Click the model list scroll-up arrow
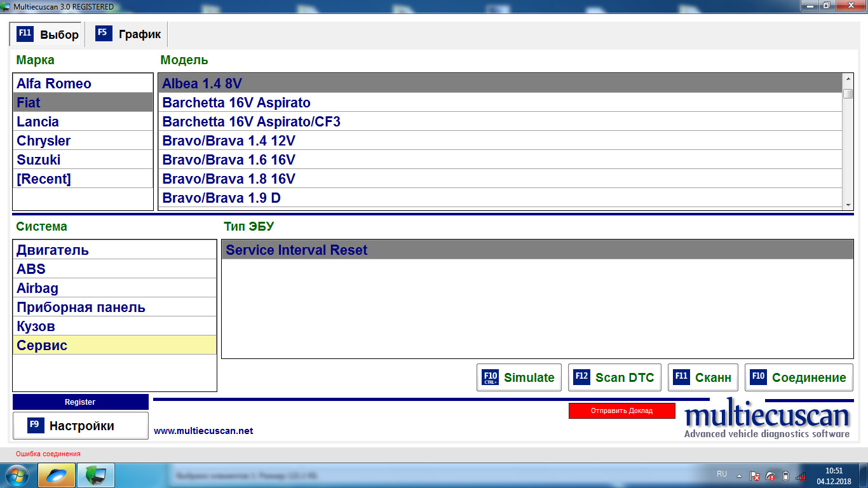This screenshot has width=868, height=488. pyautogui.click(x=848, y=78)
